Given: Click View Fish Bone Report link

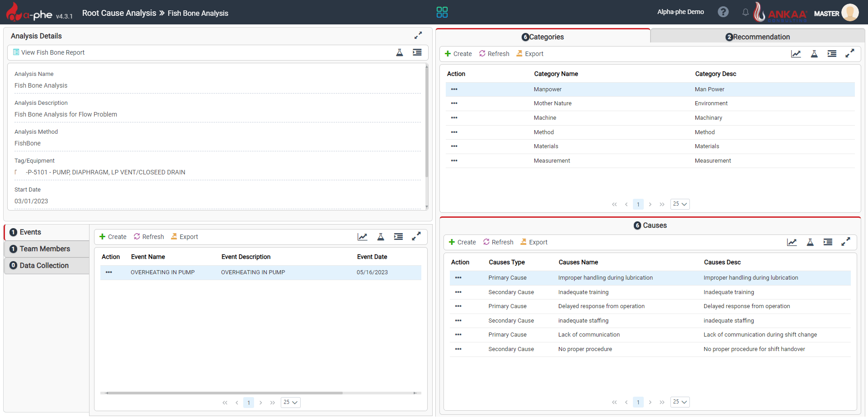Looking at the screenshot, I should pos(53,52).
